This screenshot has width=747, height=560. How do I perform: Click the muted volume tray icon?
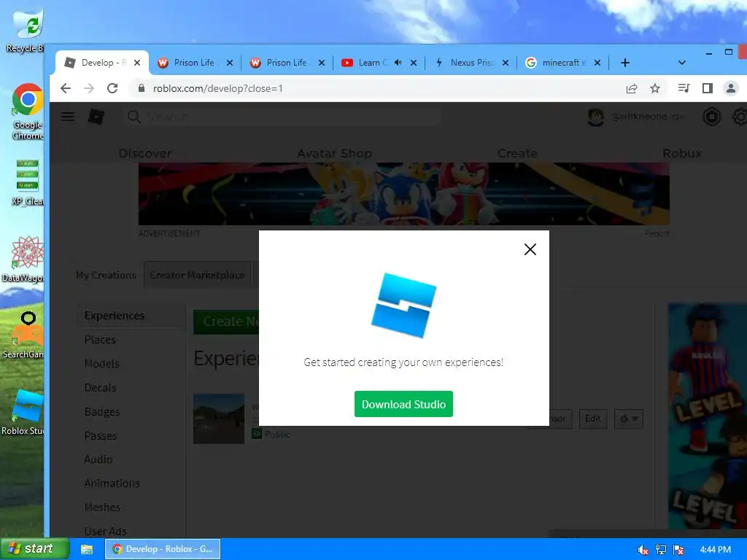pos(643,550)
